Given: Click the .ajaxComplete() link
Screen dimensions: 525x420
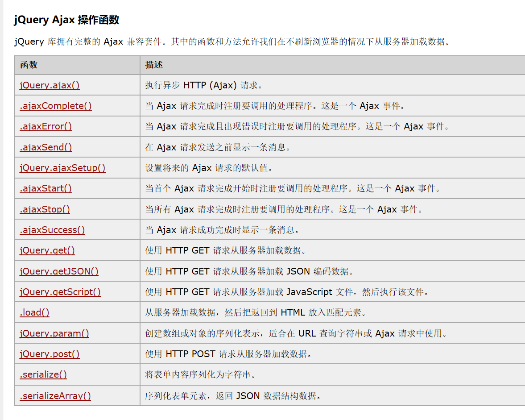Looking at the screenshot, I should pos(56,106).
